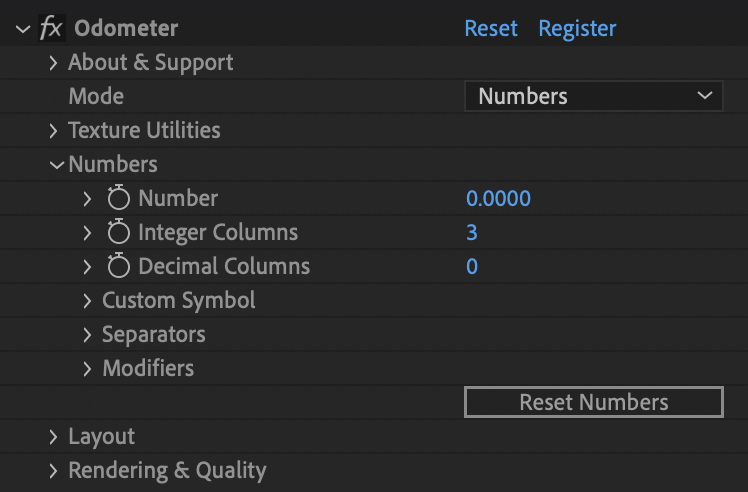
Task: Enable the Number stopwatch keyframe icon
Action: point(118,198)
